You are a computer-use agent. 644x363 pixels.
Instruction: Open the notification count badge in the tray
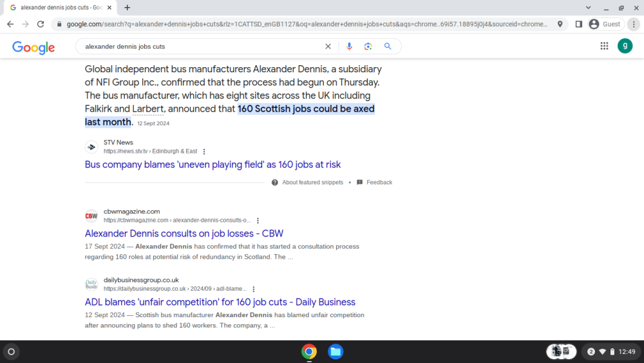(591, 352)
